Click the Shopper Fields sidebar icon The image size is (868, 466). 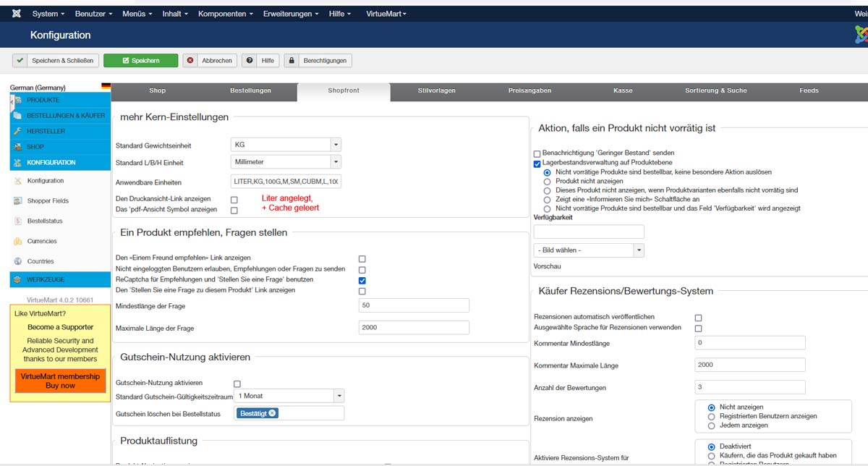pos(18,201)
